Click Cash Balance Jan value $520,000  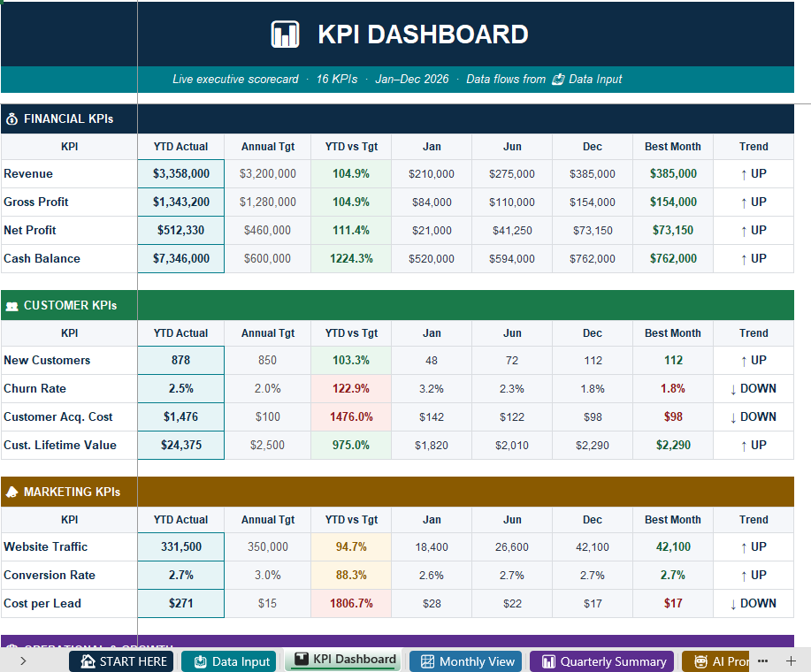click(432, 258)
